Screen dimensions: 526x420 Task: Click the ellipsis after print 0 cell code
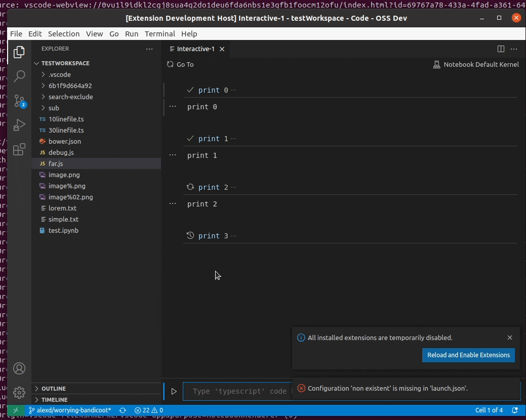click(x=234, y=90)
